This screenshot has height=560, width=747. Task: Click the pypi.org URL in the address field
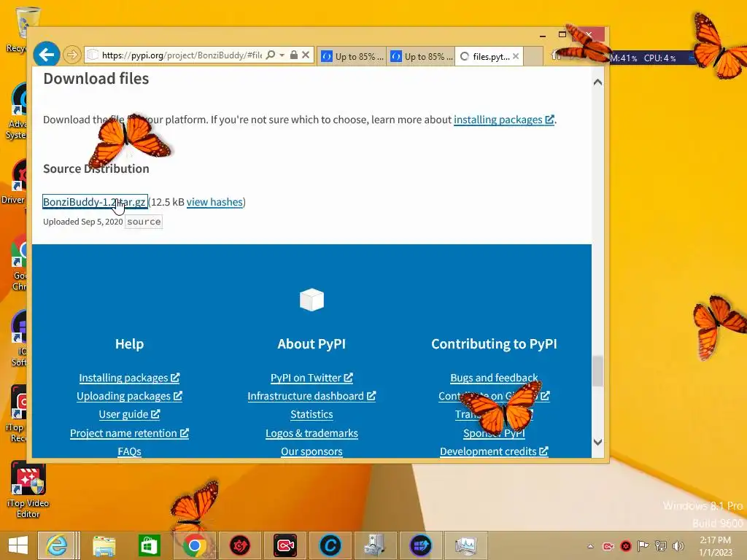point(182,55)
